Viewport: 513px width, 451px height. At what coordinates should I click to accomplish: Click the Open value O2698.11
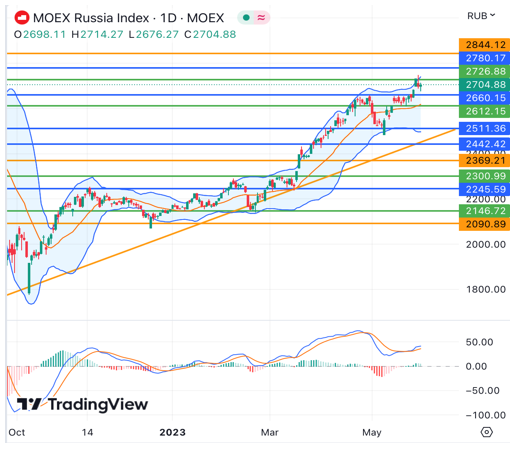click(40, 34)
